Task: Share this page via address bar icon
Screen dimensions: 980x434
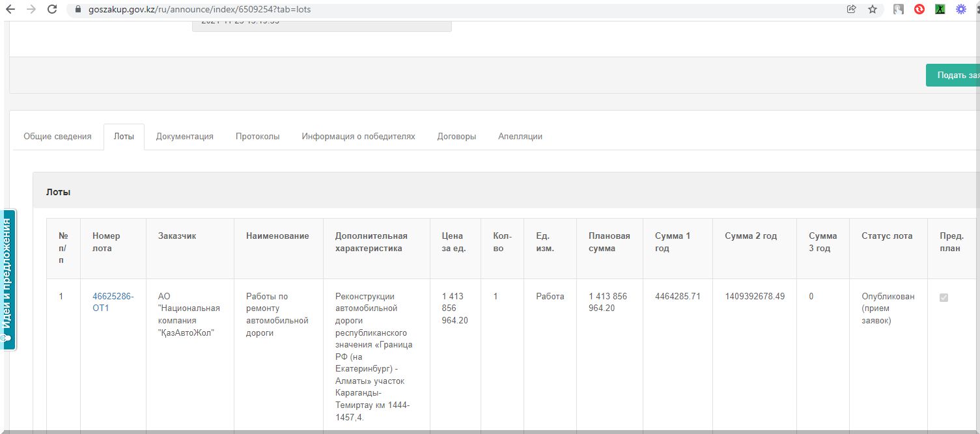Action: pyautogui.click(x=851, y=9)
